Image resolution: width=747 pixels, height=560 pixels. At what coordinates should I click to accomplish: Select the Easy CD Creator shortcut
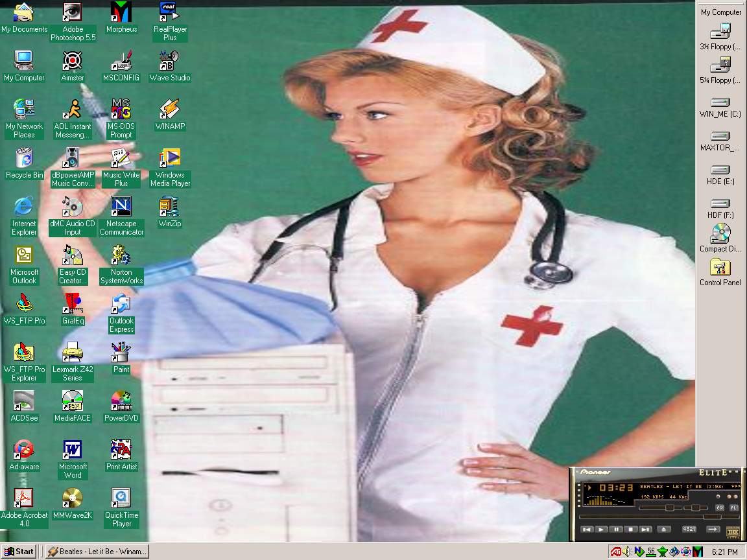pyautogui.click(x=73, y=264)
